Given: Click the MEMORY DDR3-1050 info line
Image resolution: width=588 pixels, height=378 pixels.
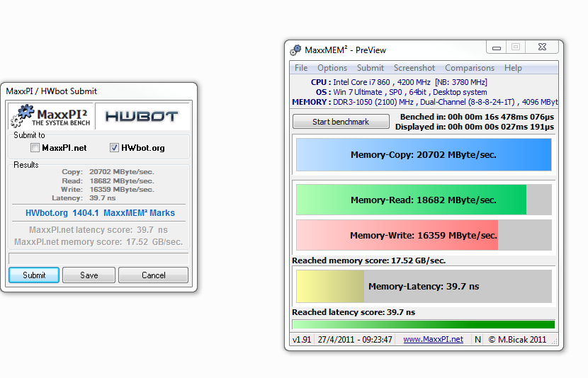Looking at the screenshot, I should point(425,102).
